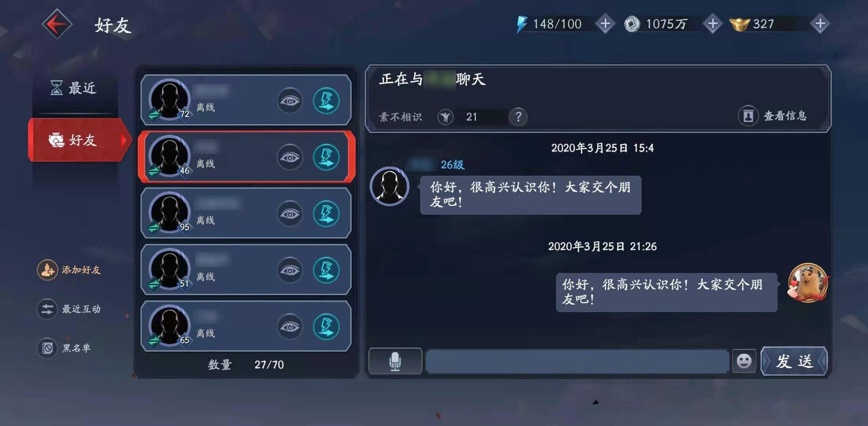View the level 46 friend via eye icon

tap(290, 157)
